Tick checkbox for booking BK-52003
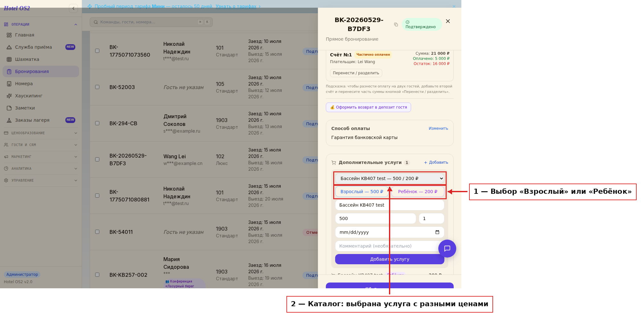Screen dimensions: 644x320 click(x=97, y=87)
